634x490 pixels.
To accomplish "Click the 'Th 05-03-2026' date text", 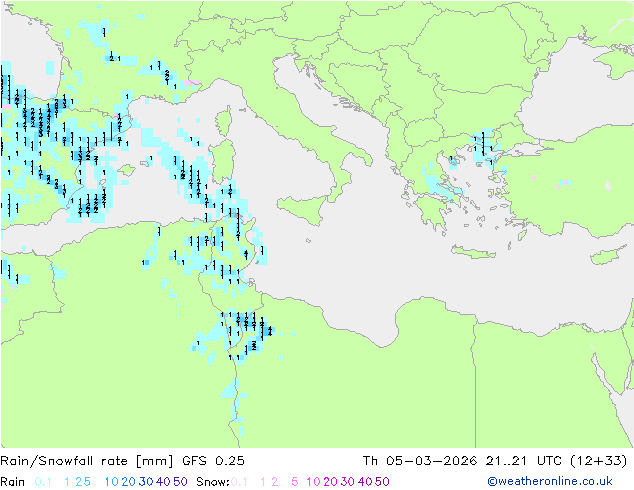I will click(420, 461).
